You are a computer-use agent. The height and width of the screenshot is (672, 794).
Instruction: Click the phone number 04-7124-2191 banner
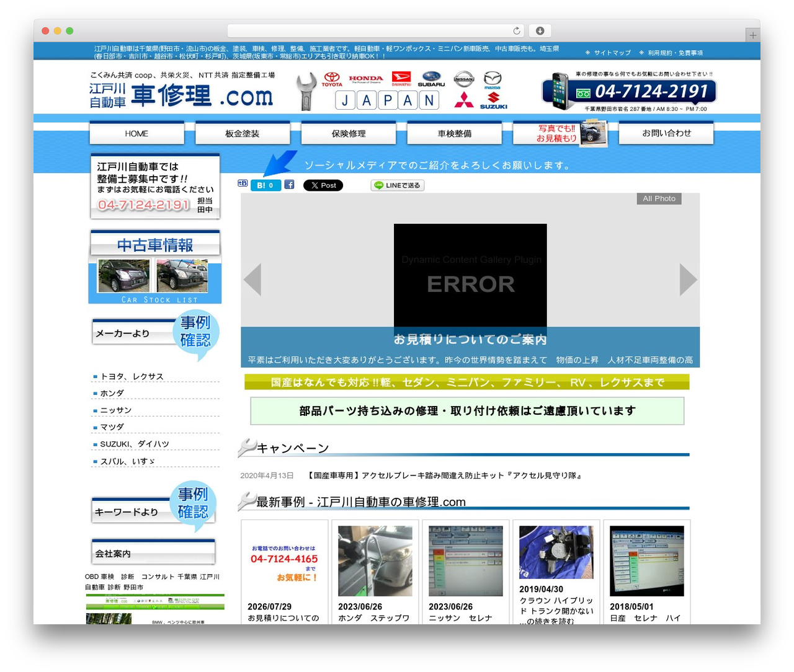tap(629, 91)
